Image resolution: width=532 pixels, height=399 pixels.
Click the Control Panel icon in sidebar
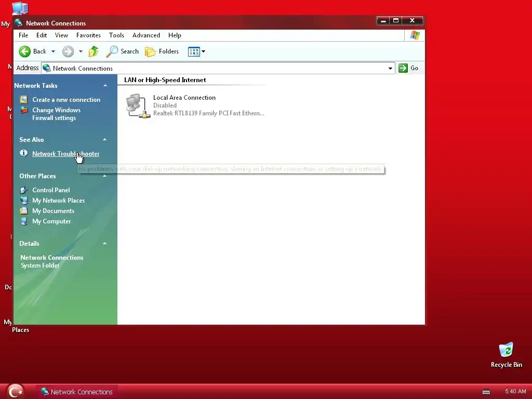pos(24,190)
